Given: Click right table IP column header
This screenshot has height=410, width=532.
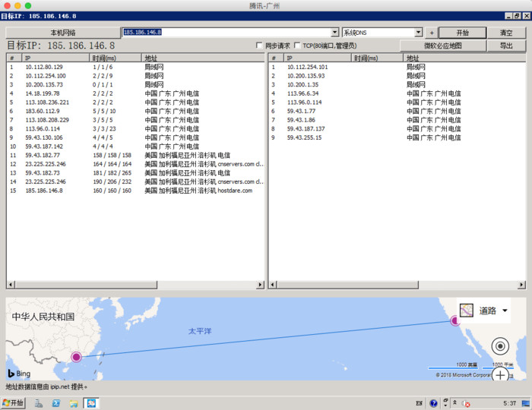Looking at the screenshot, I should (x=318, y=58).
